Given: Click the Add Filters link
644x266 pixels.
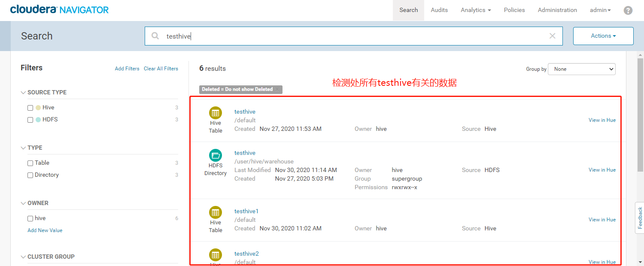Looking at the screenshot, I should tap(127, 69).
